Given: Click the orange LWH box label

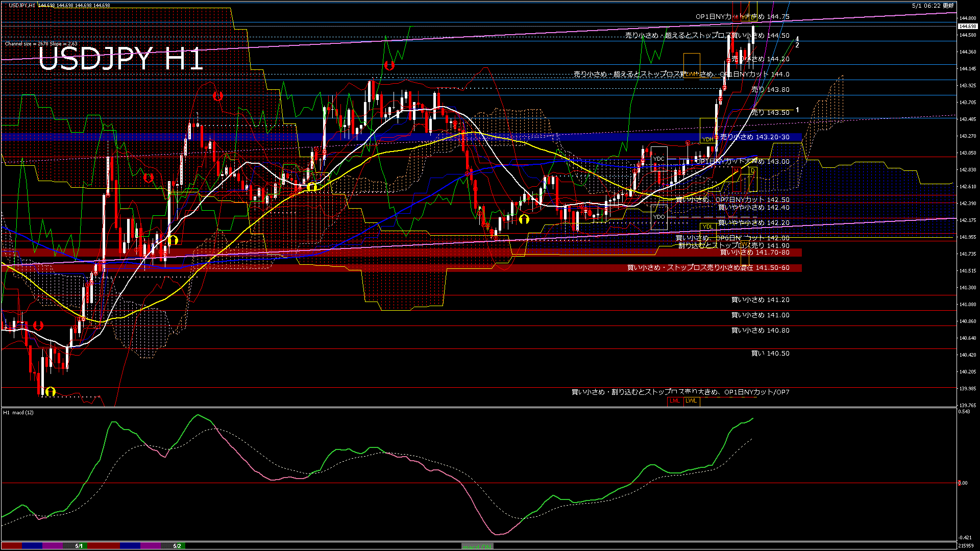Looking at the screenshot, I should (692, 74).
